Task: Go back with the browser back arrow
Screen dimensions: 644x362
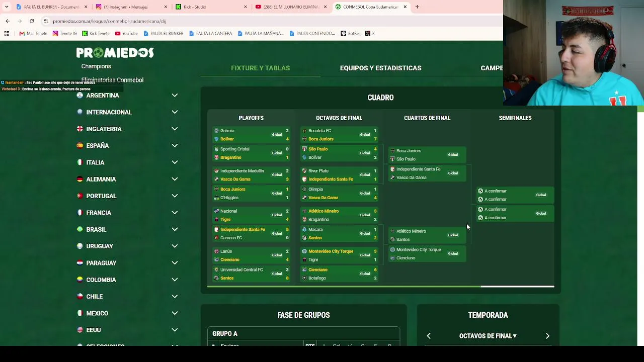Action: click(x=8, y=21)
